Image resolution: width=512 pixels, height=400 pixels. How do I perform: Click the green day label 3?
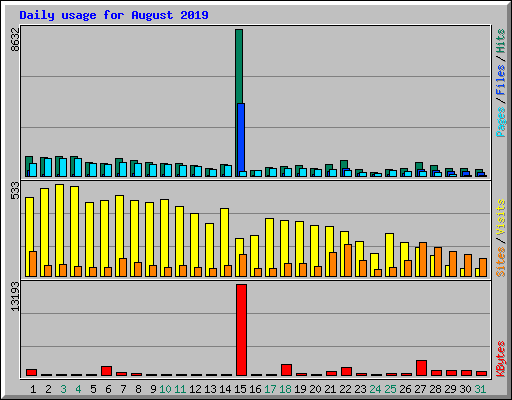tap(63, 389)
